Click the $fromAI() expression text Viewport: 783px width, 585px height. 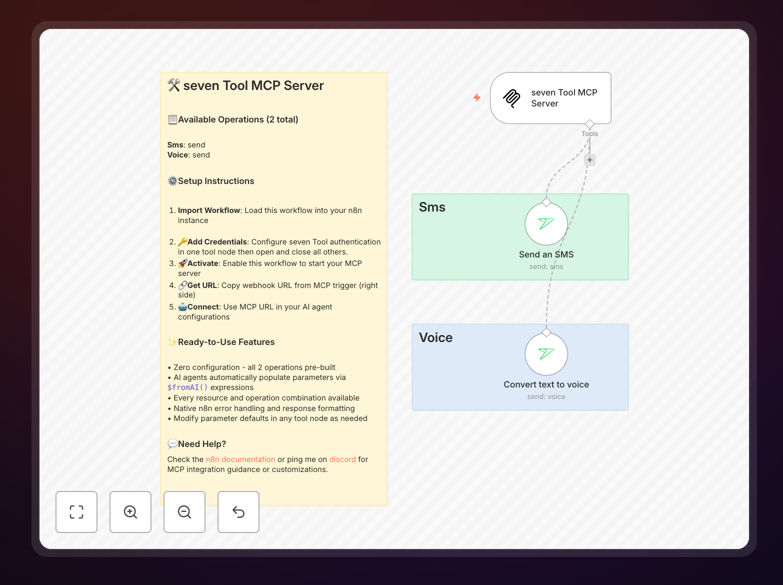(x=188, y=387)
